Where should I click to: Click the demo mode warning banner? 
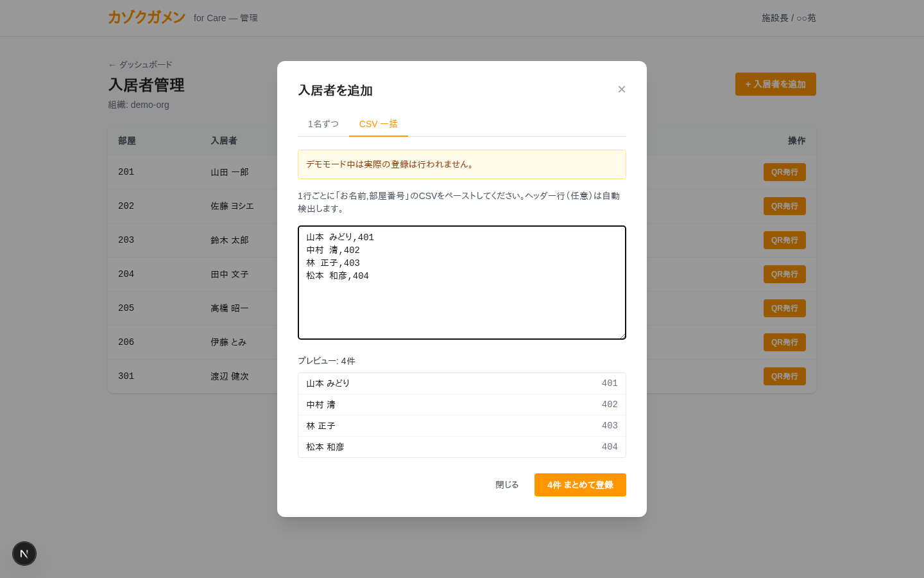point(462,164)
